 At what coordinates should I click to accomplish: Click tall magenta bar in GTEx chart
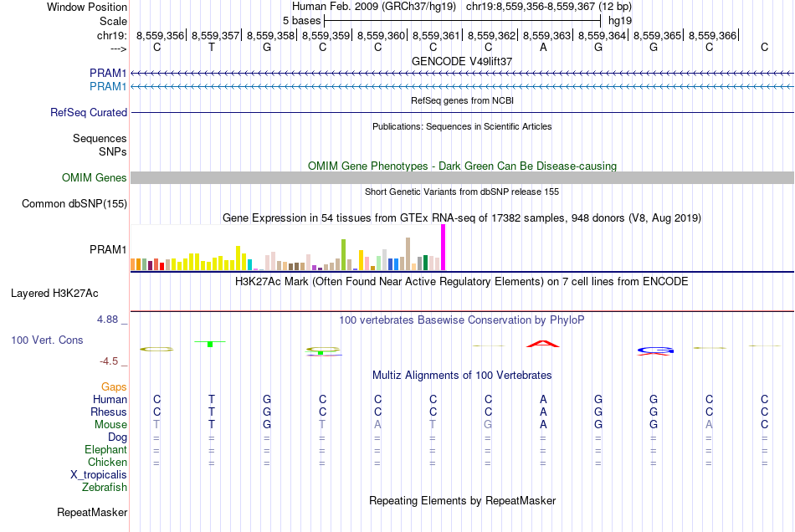[444, 248]
